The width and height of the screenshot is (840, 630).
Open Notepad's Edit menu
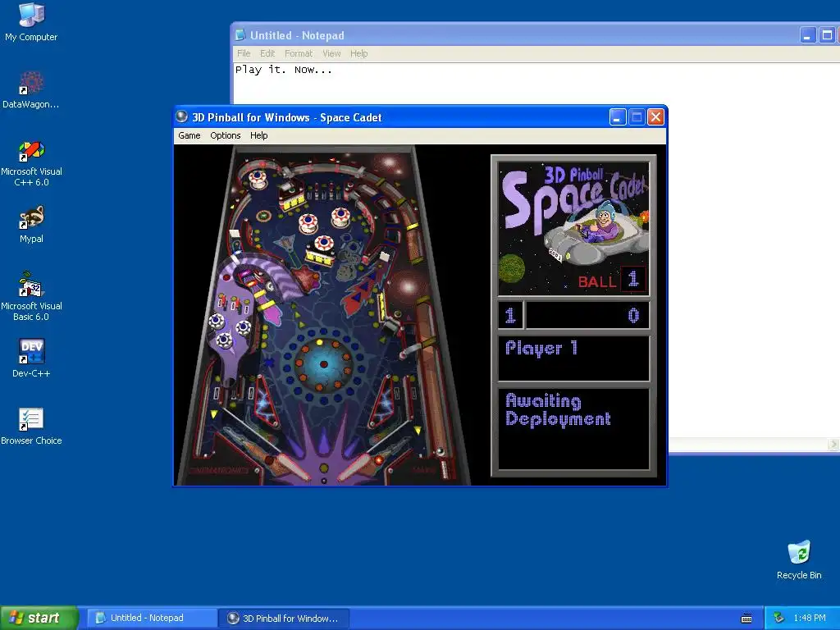click(267, 53)
